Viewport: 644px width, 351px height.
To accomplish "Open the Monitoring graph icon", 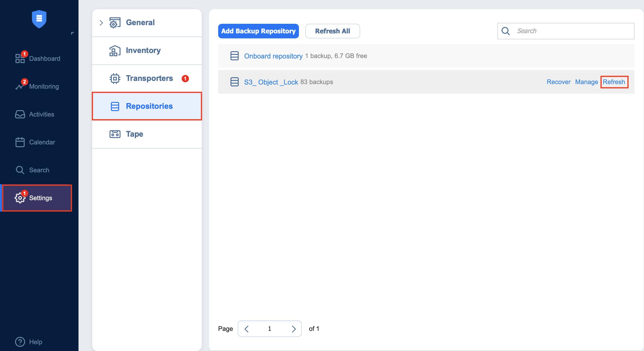I will 19,86.
